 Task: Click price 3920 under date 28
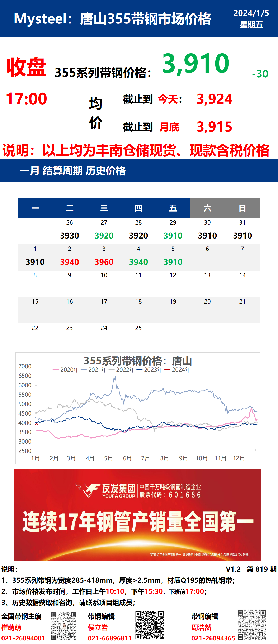pos(138,236)
